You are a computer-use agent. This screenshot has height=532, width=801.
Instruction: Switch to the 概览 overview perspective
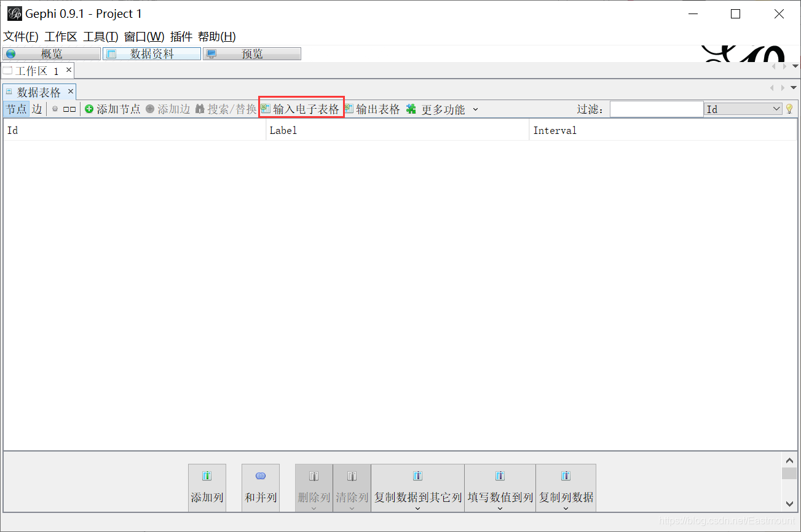point(52,54)
